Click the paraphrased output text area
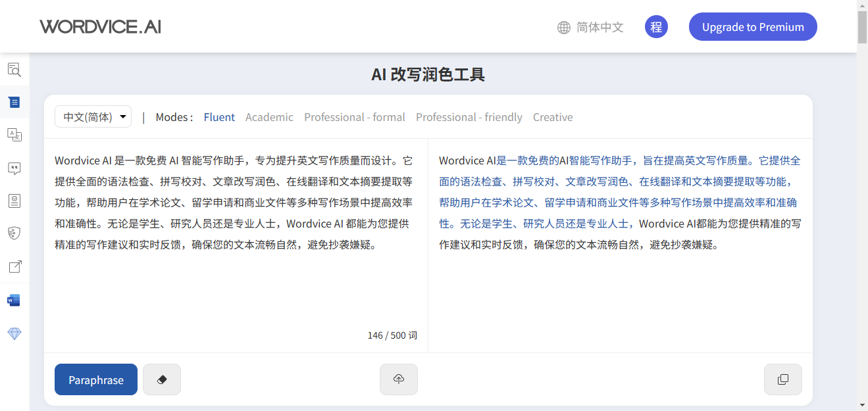The width and height of the screenshot is (868, 411). pos(620,245)
